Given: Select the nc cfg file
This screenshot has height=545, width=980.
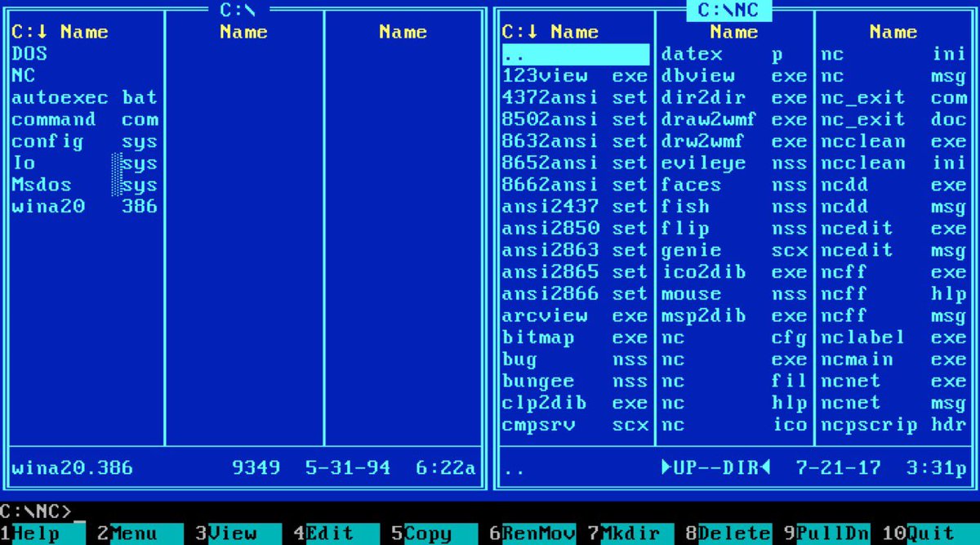Looking at the screenshot, I should coord(734,337).
